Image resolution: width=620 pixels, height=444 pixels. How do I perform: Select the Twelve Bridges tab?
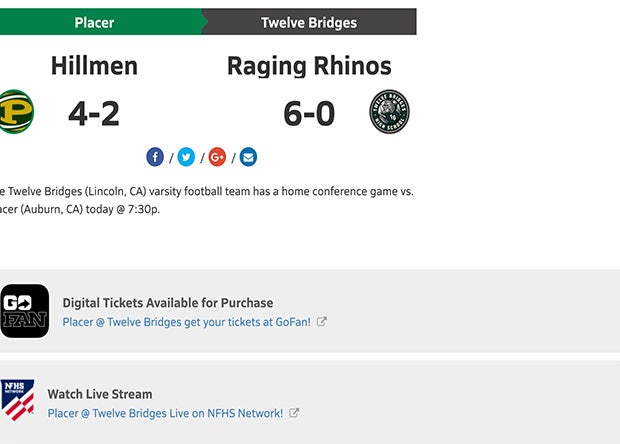click(308, 22)
